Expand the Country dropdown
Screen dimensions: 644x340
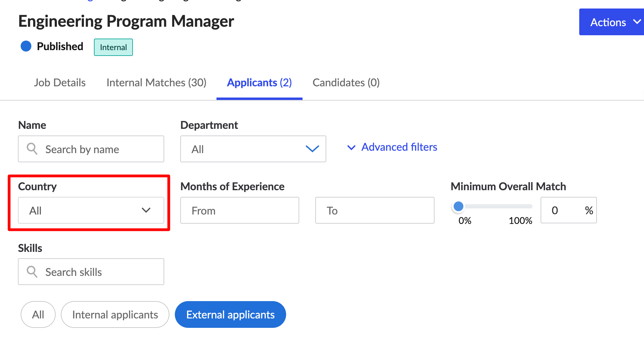[91, 210]
